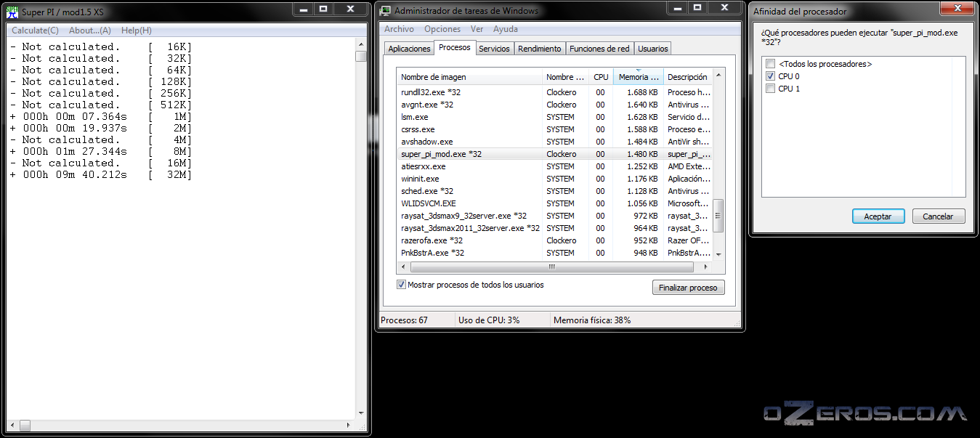Viewport: 980px width, 438px height.
Task: Select the super_pi_mod.exe *32 process row
Action: click(x=555, y=154)
